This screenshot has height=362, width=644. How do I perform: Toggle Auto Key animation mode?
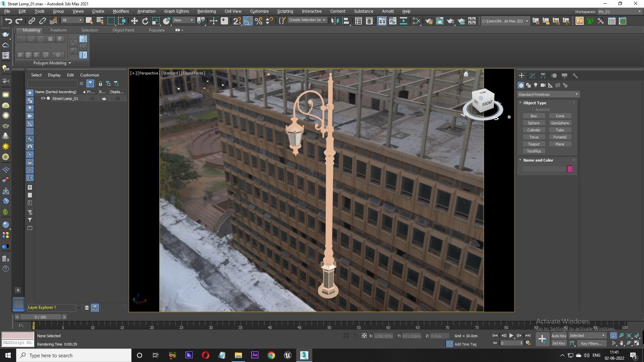(x=558, y=336)
